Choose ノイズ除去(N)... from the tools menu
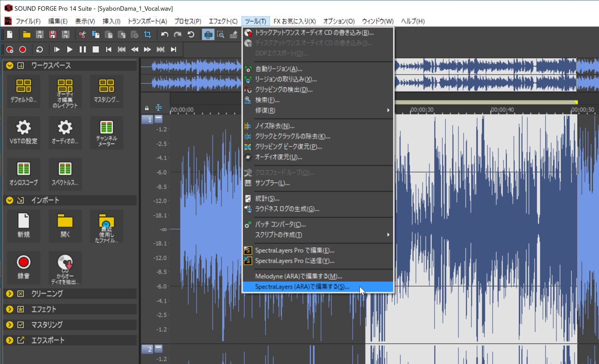The width and height of the screenshot is (599, 364). (x=318, y=126)
